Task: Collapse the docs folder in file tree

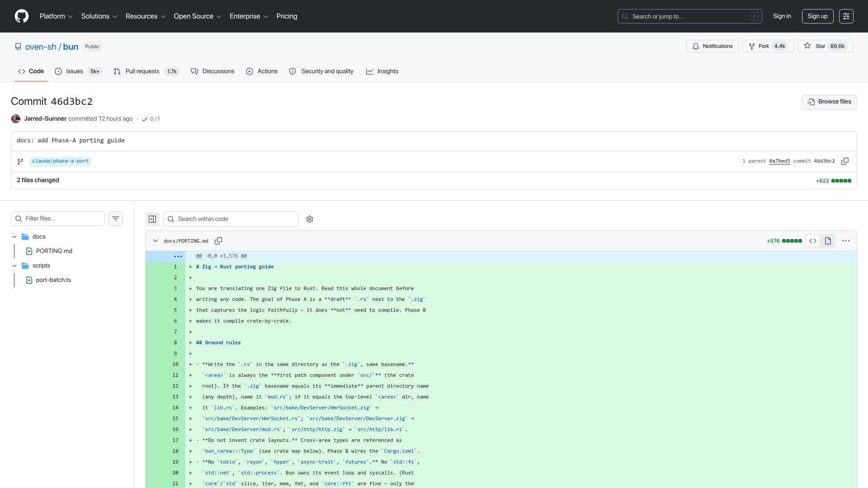Action: click(x=14, y=237)
